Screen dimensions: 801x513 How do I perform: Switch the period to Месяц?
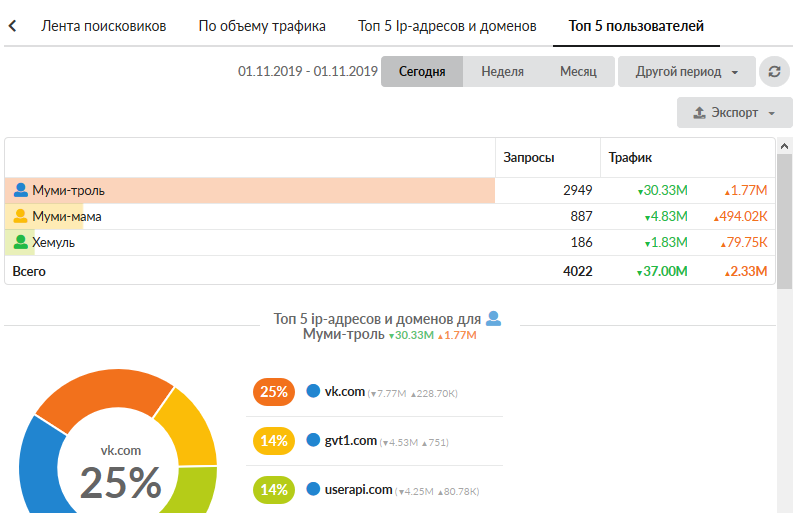(578, 72)
